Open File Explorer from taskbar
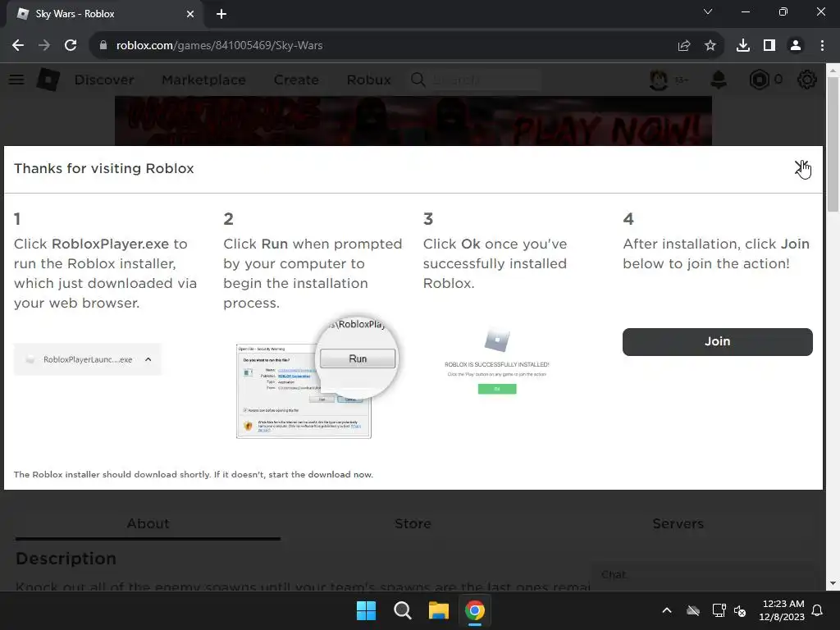The width and height of the screenshot is (840, 630). point(439,610)
